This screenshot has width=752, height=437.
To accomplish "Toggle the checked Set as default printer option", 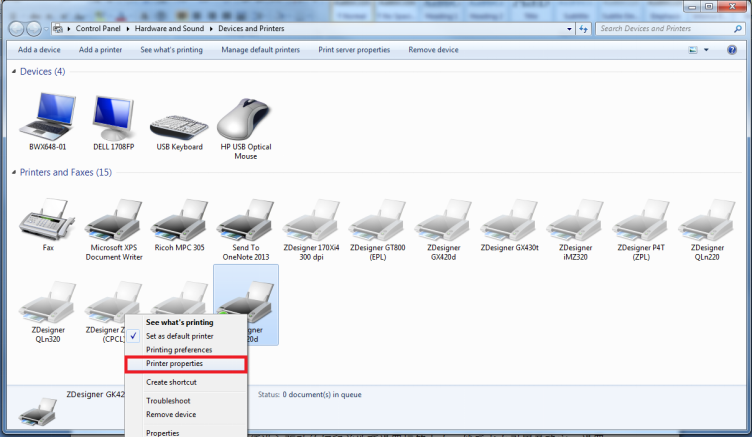I will (179, 337).
